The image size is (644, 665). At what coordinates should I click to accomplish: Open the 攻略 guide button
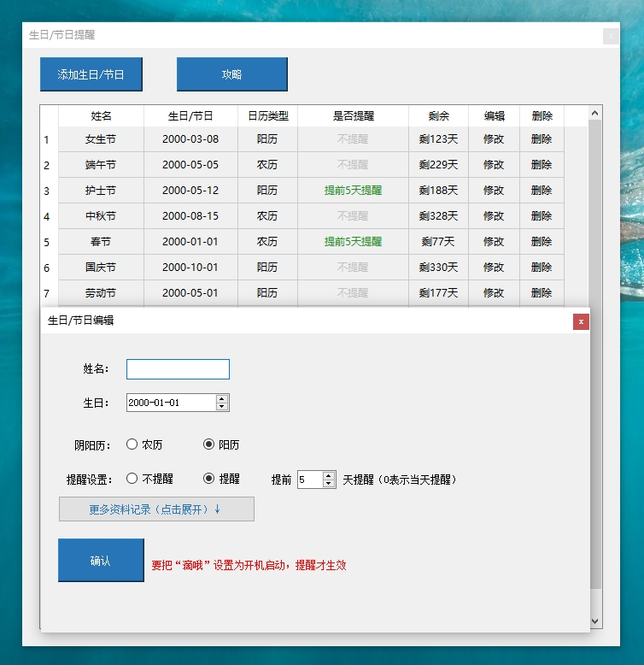(232, 74)
